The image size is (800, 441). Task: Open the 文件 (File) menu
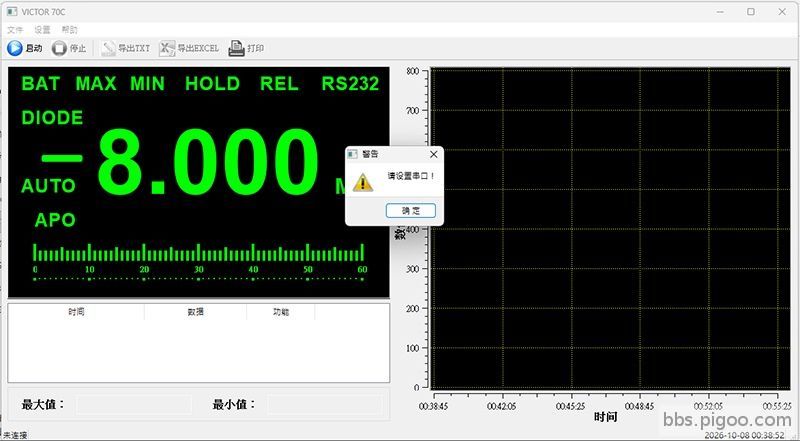point(15,30)
